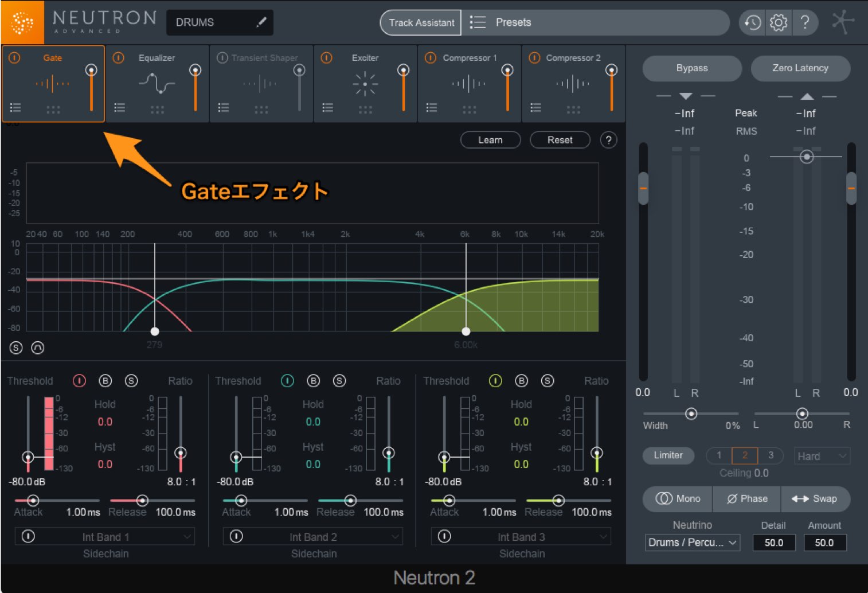Click the Track Assistant button
The width and height of the screenshot is (868, 593).
421,22
